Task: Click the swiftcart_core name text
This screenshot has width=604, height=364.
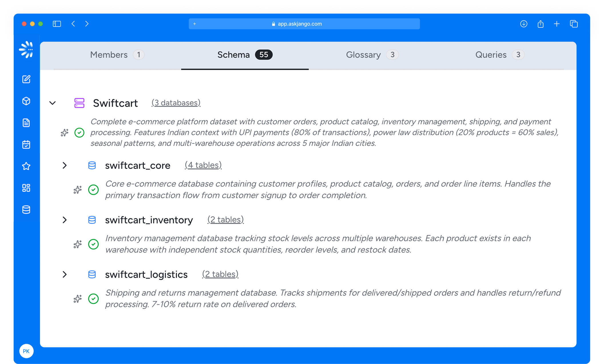Action: pos(138,165)
